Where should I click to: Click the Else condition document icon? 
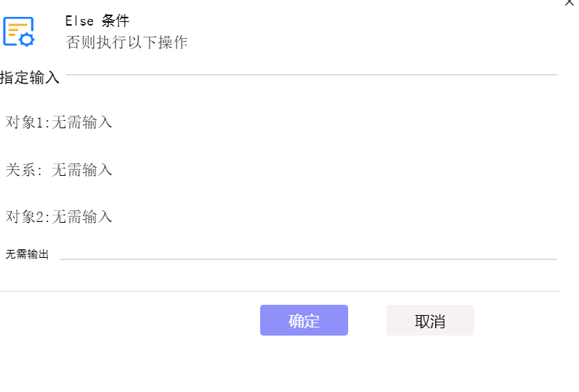(x=18, y=32)
